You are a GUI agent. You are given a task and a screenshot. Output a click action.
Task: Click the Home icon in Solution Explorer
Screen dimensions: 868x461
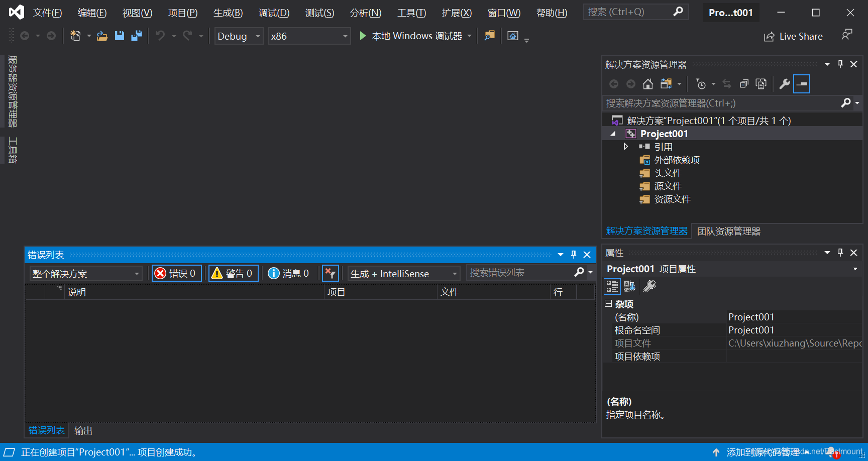(x=647, y=84)
